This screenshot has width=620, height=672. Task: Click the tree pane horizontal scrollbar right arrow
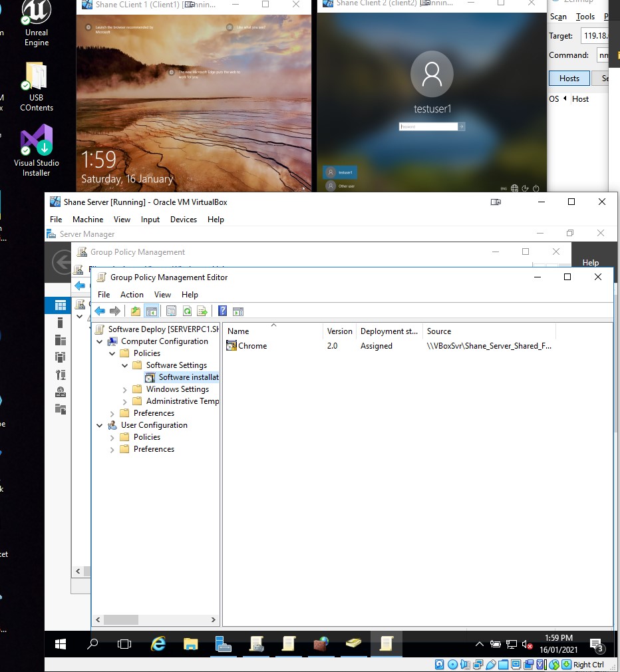point(214,619)
